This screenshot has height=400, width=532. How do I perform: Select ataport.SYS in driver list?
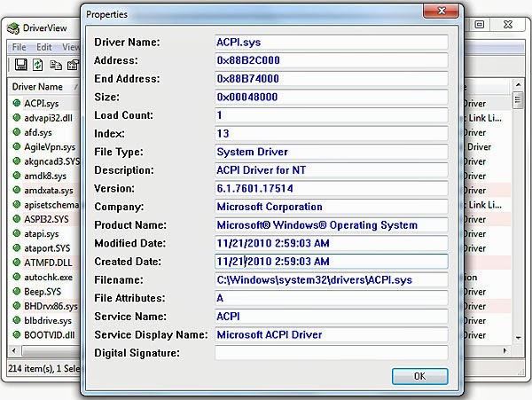pos(47,248)
